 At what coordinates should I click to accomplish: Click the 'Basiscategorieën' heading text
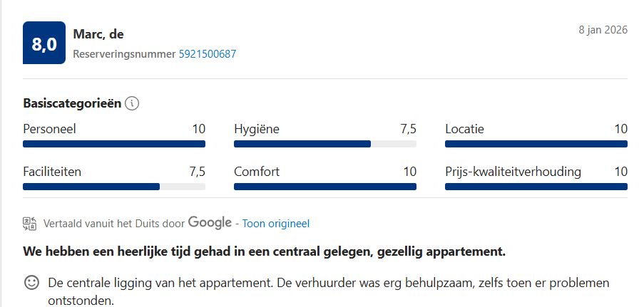tap(72, 103)
